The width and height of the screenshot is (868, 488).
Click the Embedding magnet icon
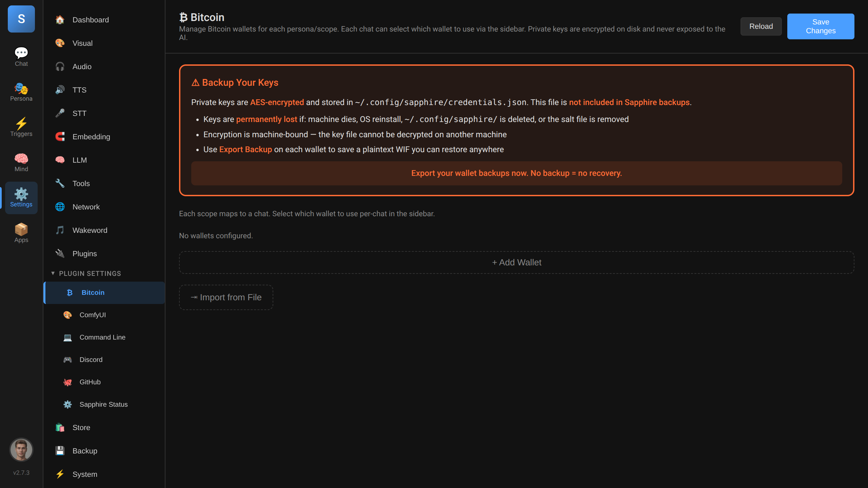(60, 137)
